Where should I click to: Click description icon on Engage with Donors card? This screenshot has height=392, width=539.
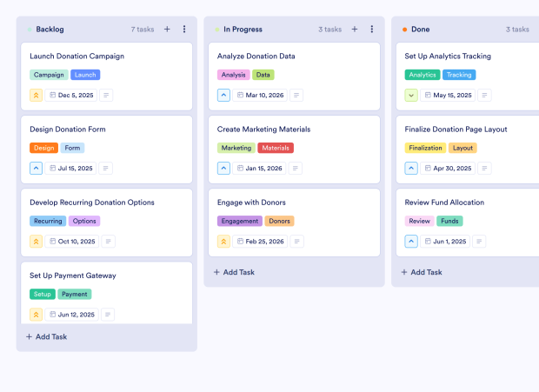(x=297, y=241)
